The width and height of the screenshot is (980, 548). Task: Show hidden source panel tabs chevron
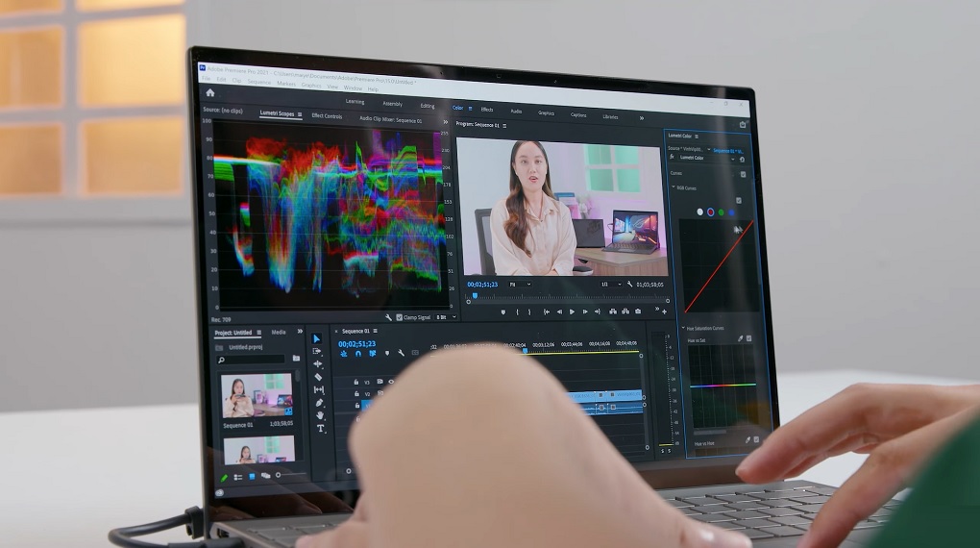(446, 122)
